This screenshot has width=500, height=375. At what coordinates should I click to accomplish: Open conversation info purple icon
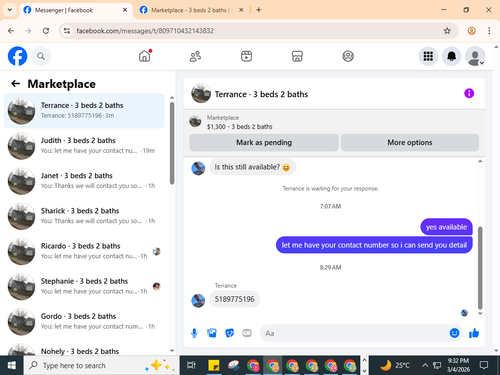[x=469, y=93]
